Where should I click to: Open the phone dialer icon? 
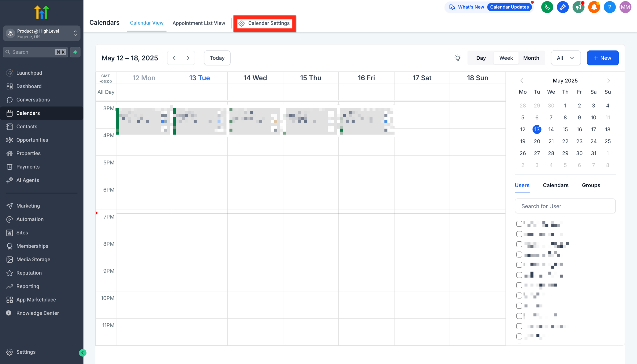547,7
